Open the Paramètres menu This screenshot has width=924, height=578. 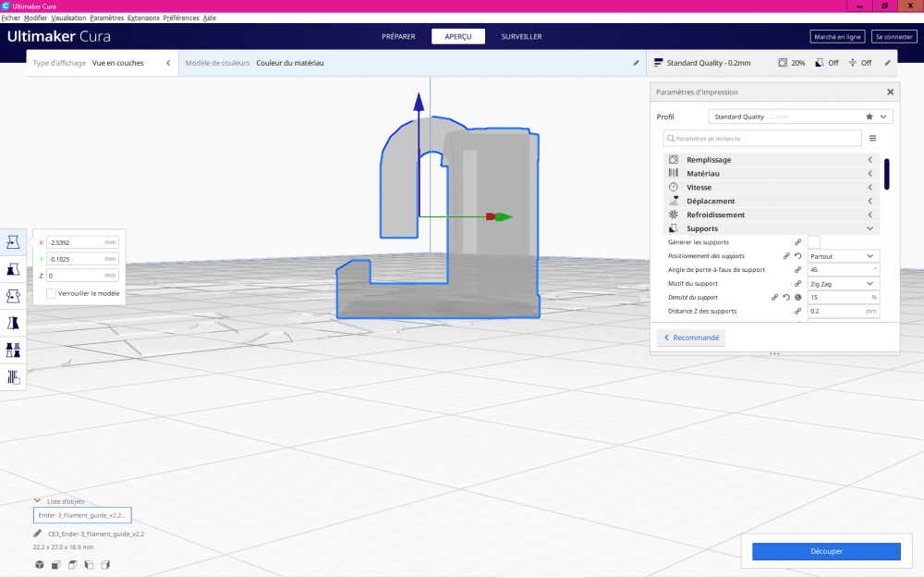(x=106, y=18)
